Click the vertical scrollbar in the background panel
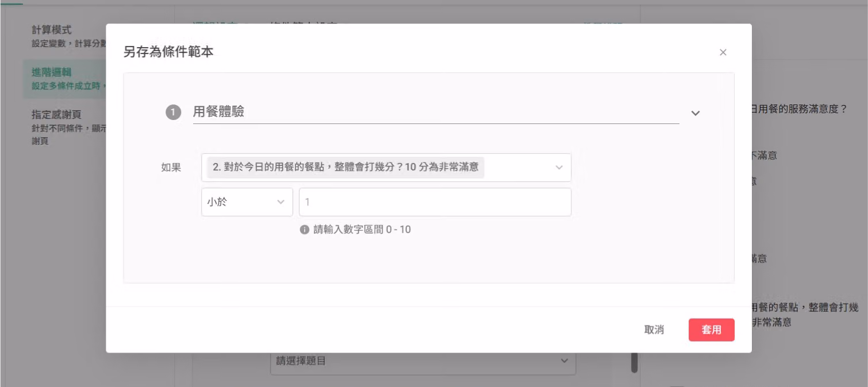 635,363
